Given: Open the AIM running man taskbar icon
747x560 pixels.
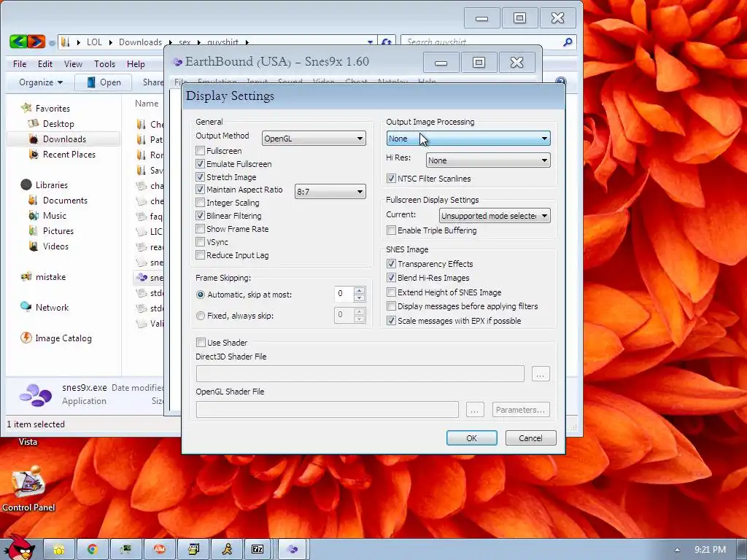Looking at the screenshot, I should (227, 549).
